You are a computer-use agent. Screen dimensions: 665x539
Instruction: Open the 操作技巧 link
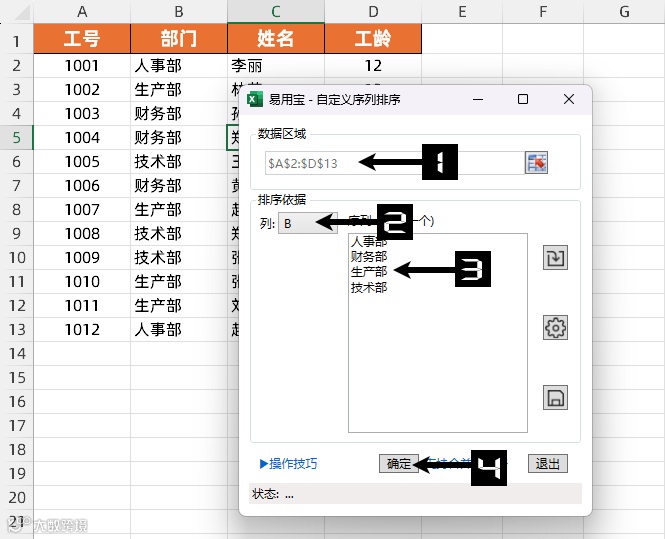click(288, 464)
